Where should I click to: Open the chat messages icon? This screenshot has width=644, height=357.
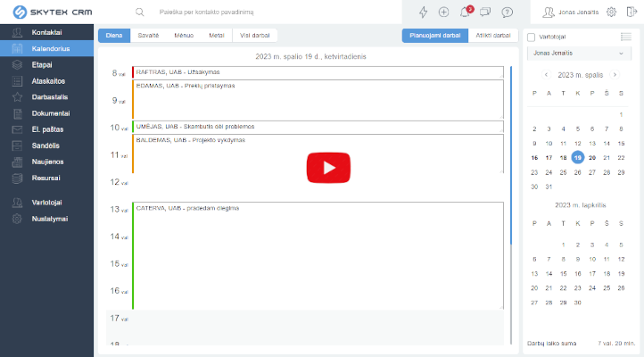[485, 12]
